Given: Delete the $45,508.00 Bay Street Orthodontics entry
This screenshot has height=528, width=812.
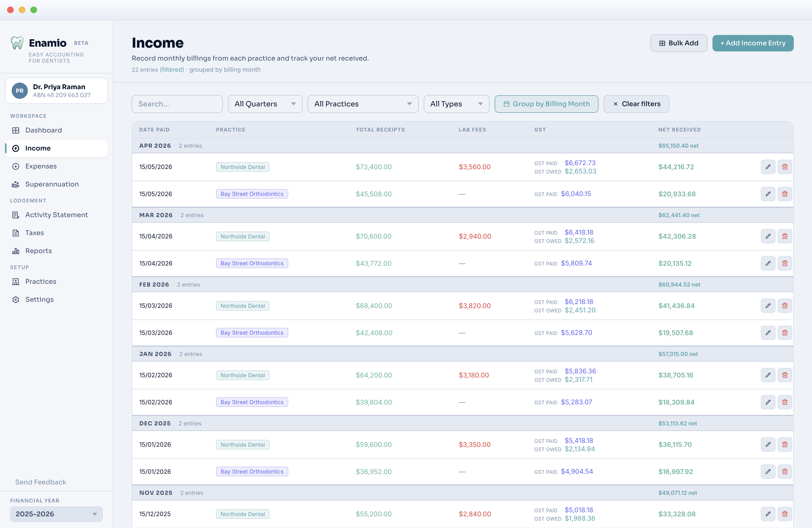Looking at the screenshot, I should tap(785, 194).
